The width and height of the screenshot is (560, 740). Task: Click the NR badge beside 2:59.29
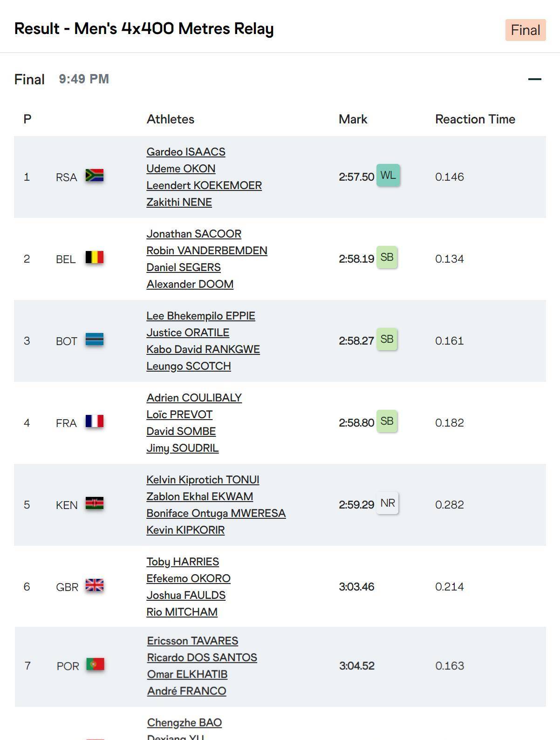[387, 503]
